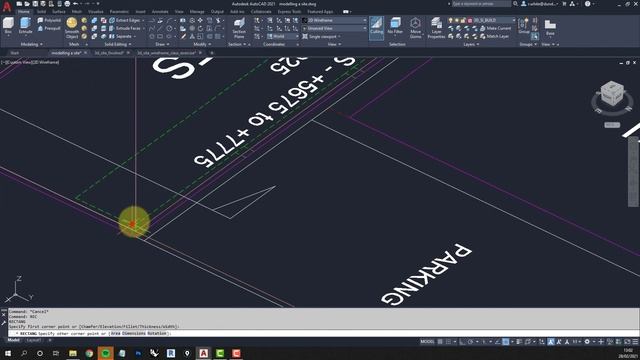Viewport: 640px width, 360px height.
Task: Toggle grid display in status bar
Action: [x=440, y=342]
